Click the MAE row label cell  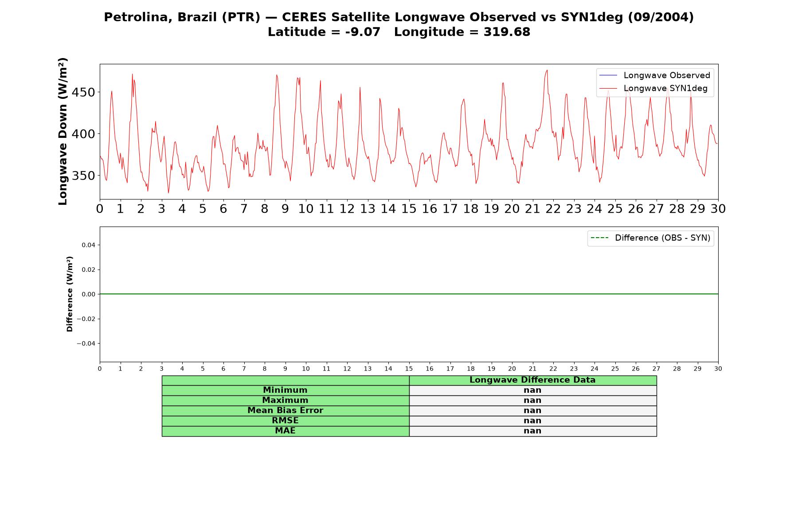(285, 431)
